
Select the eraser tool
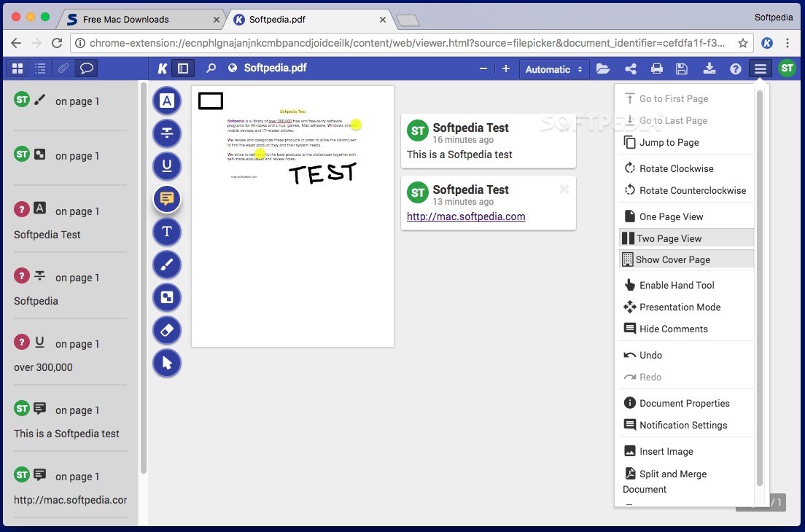[167, 330]
